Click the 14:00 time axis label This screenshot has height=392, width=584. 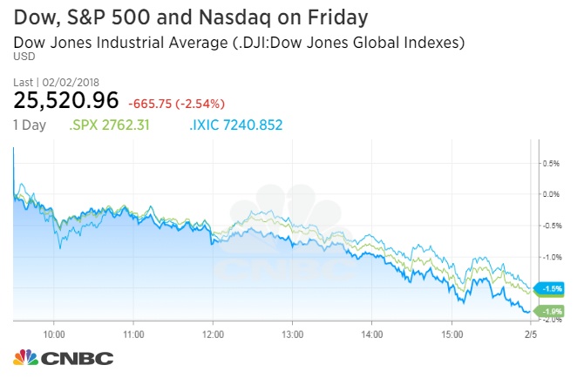pos(372,333)
